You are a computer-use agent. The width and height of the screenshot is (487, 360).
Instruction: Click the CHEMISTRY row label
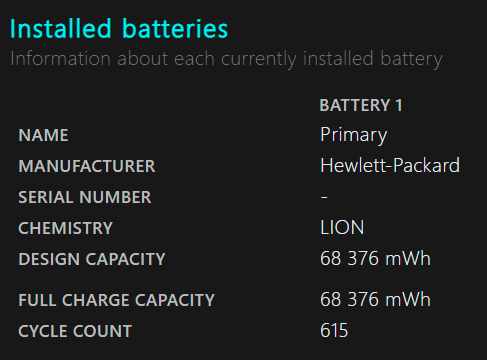point(66,228)
